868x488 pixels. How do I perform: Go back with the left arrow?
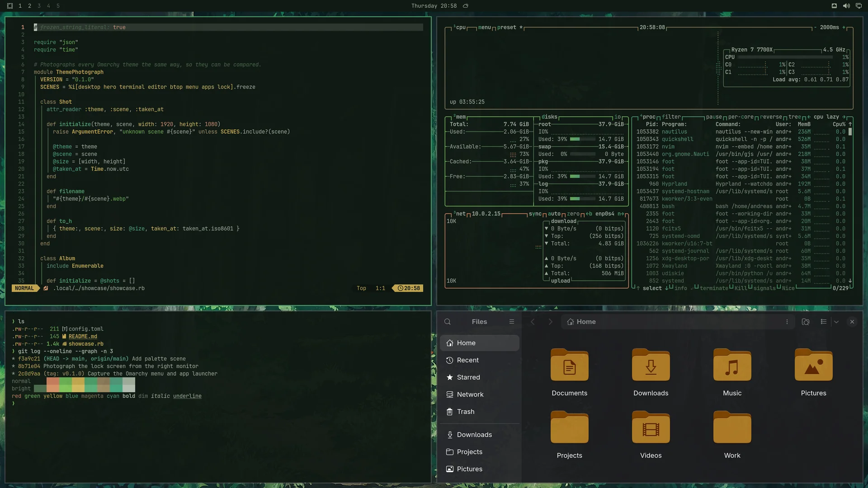pyautogui.click(x=533, y=322)
